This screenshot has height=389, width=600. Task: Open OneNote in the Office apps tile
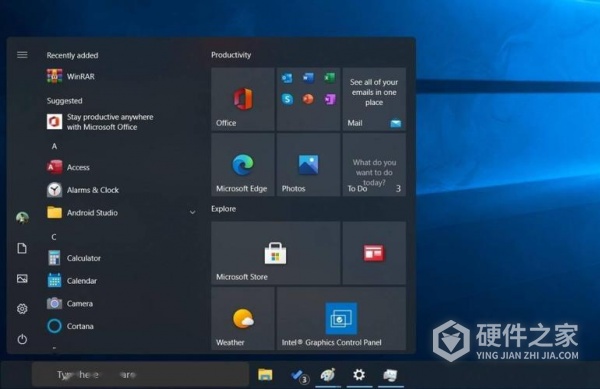(329, 99)
